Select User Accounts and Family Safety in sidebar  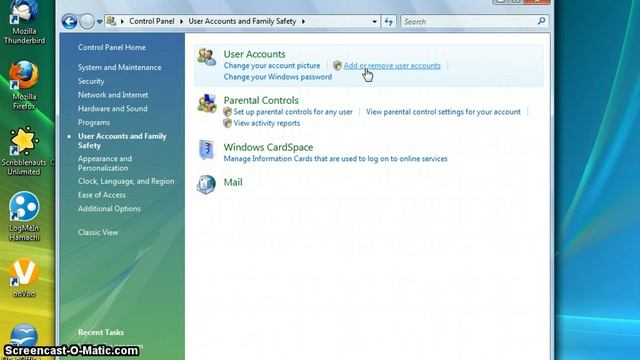122,141
